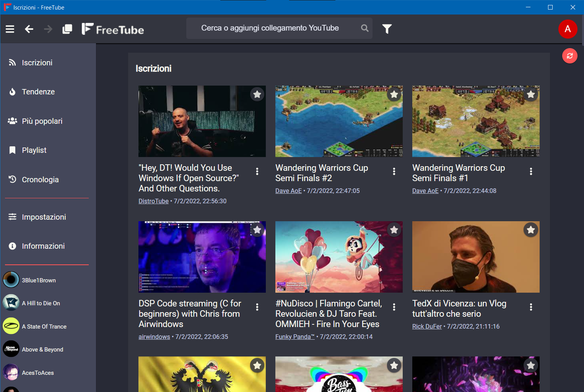584x392 pixels.
Task: Refresh the subscriptions feed
Action: [569, 56]
